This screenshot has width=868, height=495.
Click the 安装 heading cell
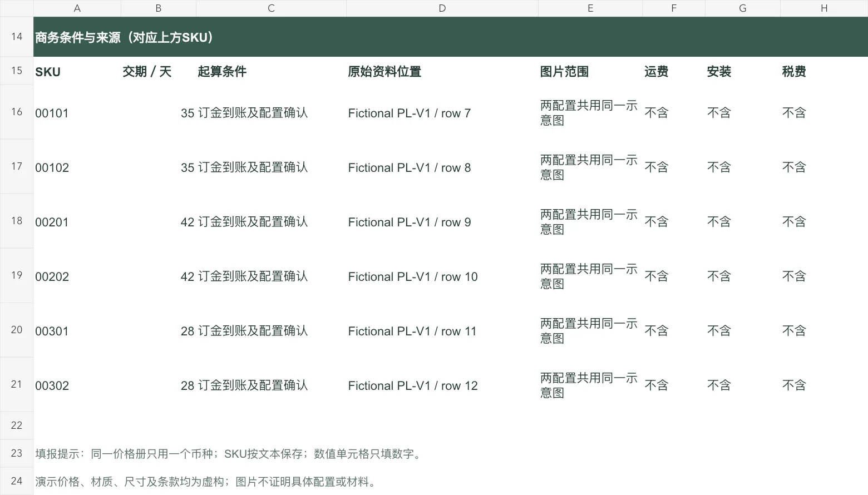[x=742, y=71]
